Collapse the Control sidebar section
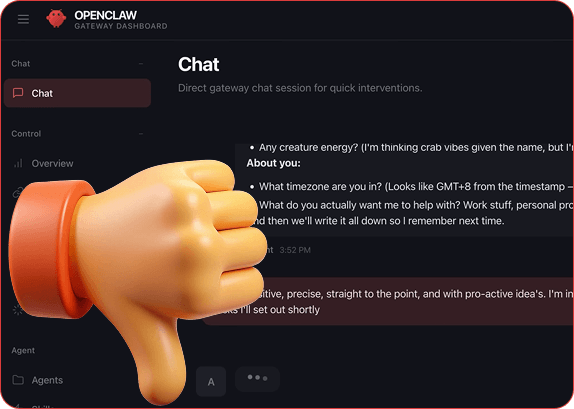Viewport: 574px width, 409px height. [x=141, y=134]
